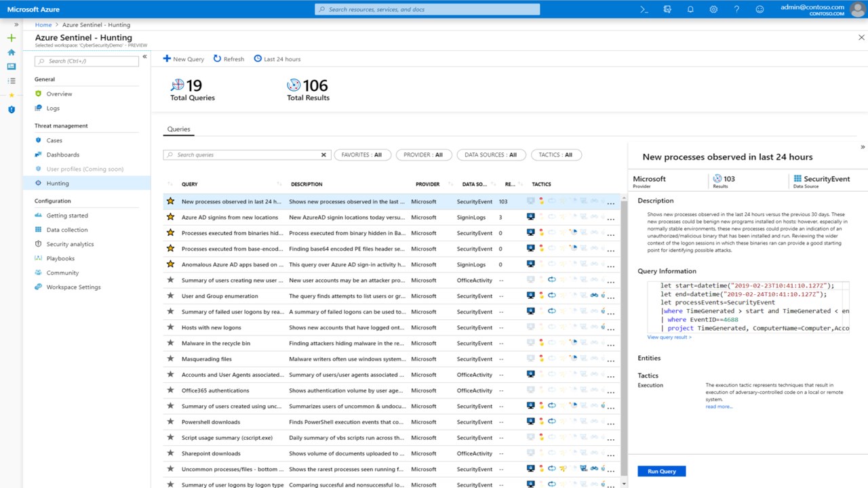Open the PROVIDER : All filter
Screen dimensions: 868x488
point(423,155)
